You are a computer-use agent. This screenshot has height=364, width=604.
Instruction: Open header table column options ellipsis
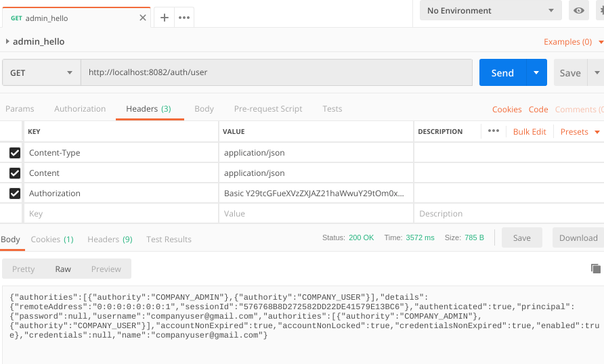[494, 131]
